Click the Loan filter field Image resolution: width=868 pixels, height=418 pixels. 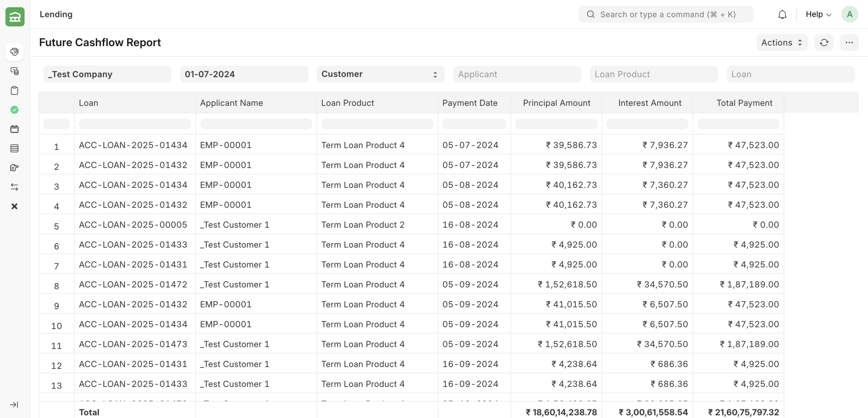click(x=791, y=74)
